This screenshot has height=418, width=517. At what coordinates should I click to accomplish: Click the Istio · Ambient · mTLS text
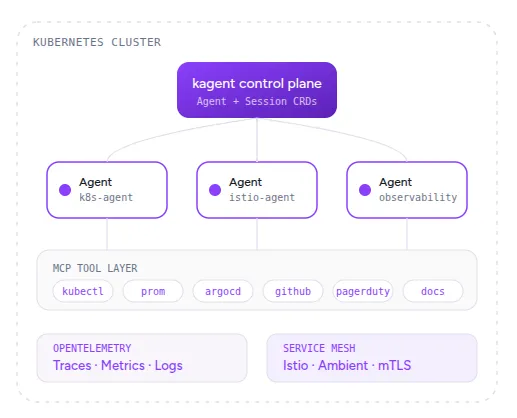[x=347, y=366]
